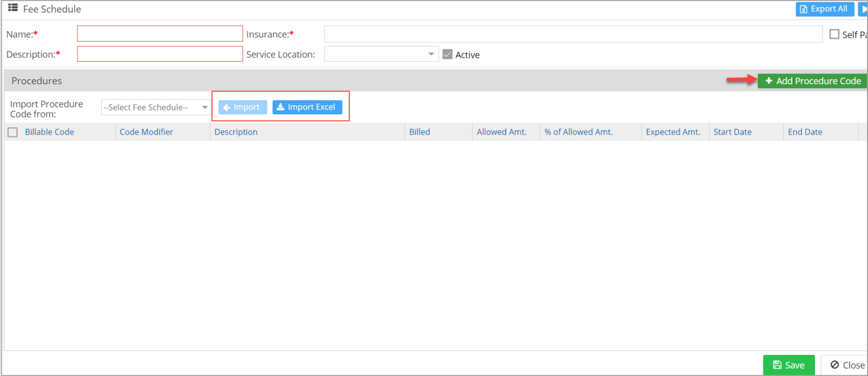Click the plus icon on Add Procedure Code
The width and height of the screenshot is (868, 376).
[770, 80]
